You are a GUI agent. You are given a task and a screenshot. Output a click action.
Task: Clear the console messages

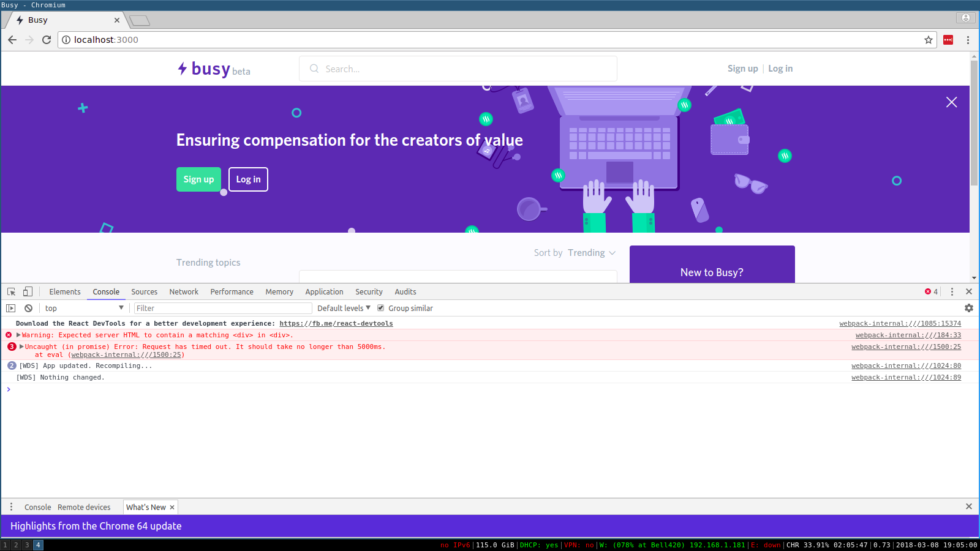point(28,308)
